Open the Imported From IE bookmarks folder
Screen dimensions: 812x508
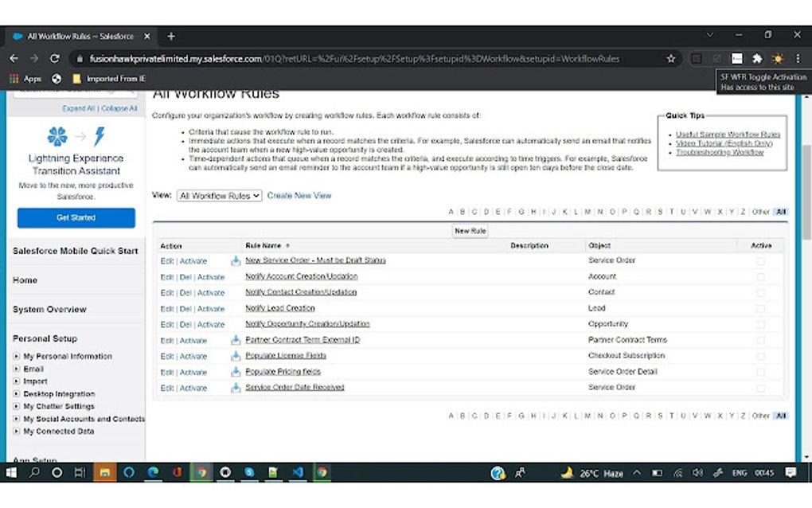[97, 79]
